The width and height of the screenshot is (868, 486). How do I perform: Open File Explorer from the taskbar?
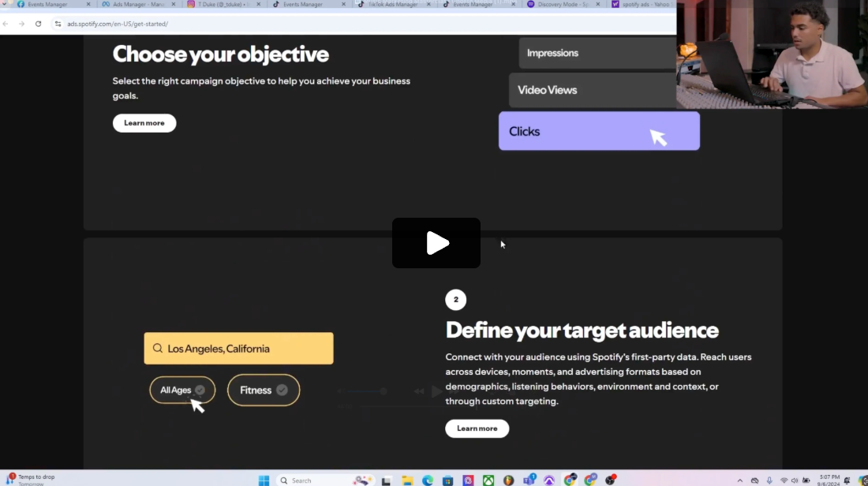(x=407, y=480)
